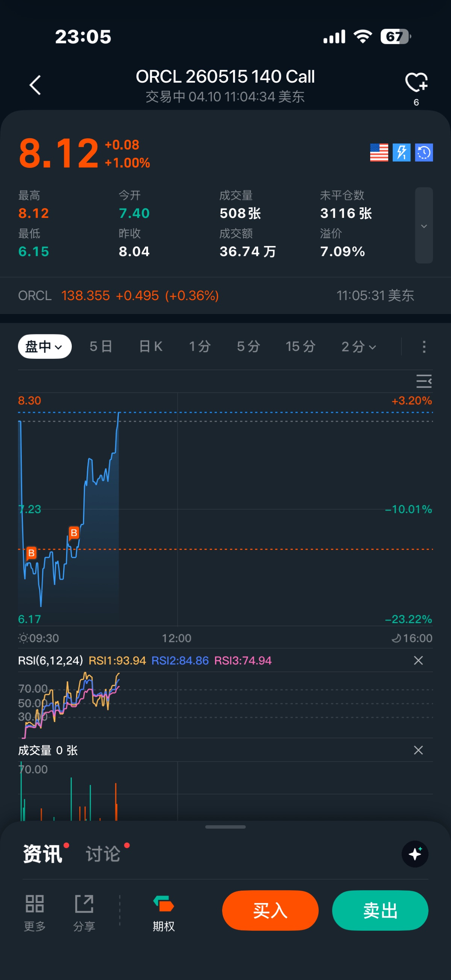Open the three-dot chart options menu
451x980 pixels.
[x=424, y=347]
